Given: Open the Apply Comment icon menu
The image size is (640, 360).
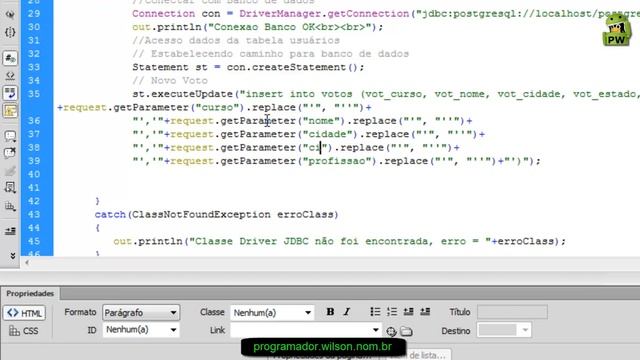Looking at the screenshot, I should (x=10, y=136).
